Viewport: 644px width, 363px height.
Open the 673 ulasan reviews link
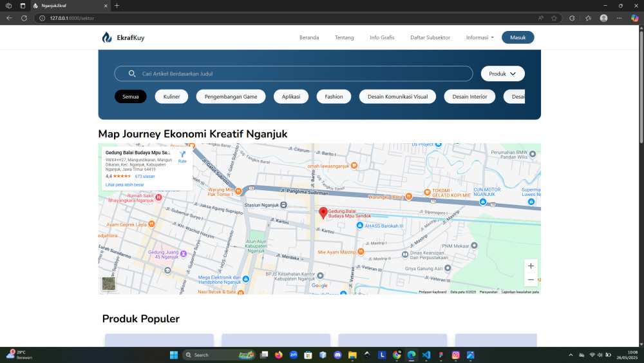(145, 177)
